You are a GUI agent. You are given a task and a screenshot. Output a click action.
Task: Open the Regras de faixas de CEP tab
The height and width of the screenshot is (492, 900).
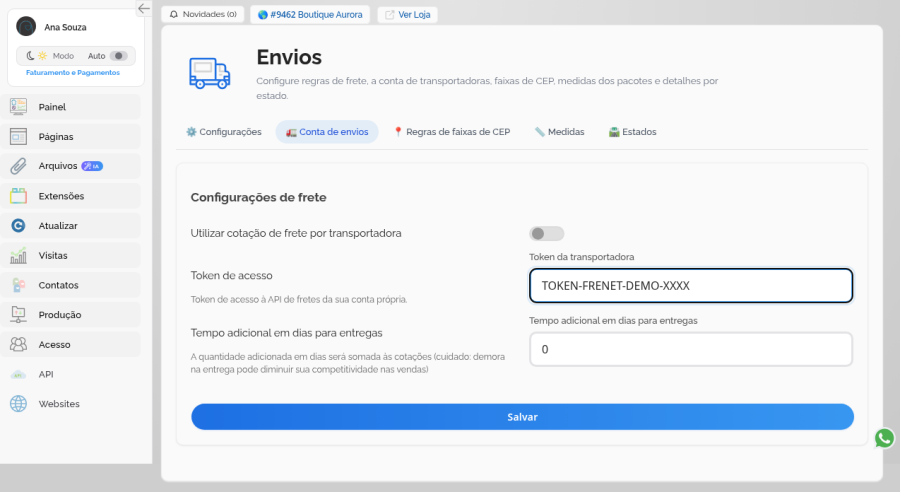(452, 132)
